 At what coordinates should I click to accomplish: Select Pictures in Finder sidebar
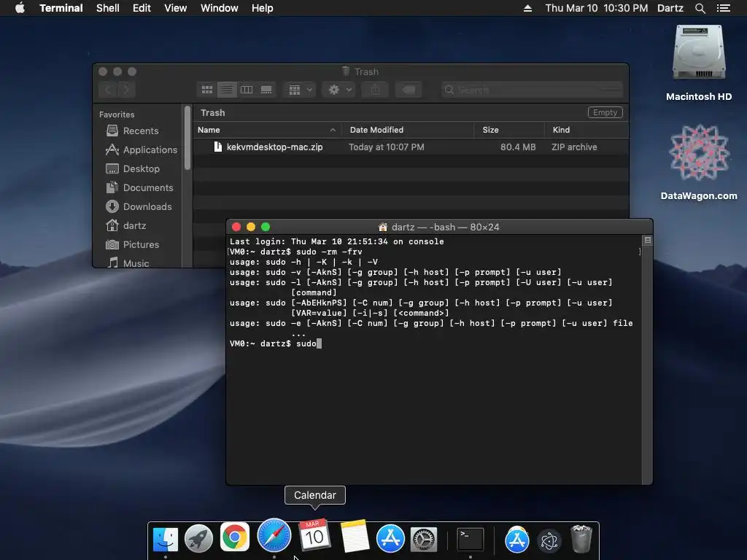click(x=138, y=244)
